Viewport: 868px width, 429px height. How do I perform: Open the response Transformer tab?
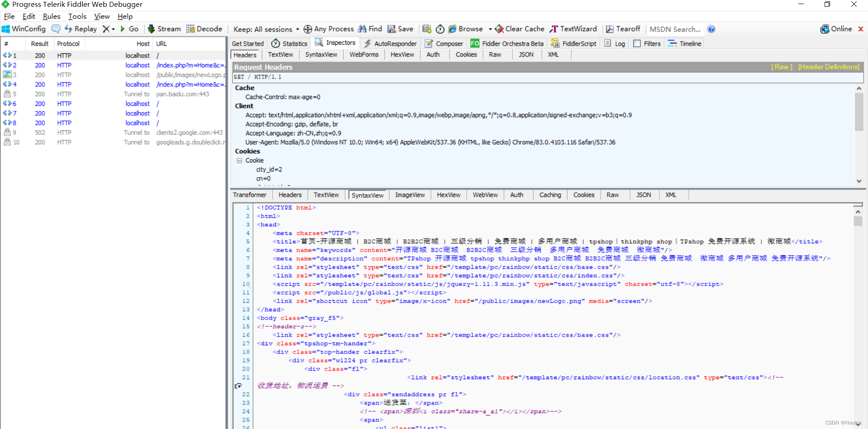coord(250,195)
